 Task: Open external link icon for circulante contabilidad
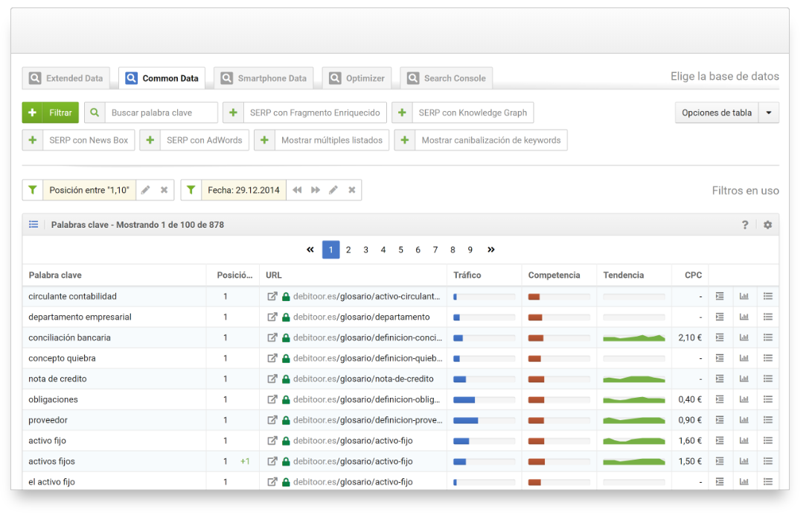pos(272,296)
